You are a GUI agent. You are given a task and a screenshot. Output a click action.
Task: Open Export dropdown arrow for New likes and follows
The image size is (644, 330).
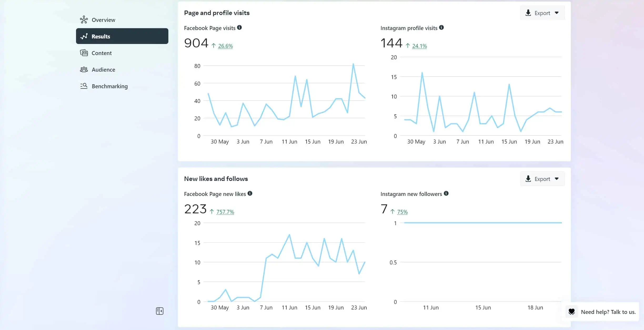(557, 179)
